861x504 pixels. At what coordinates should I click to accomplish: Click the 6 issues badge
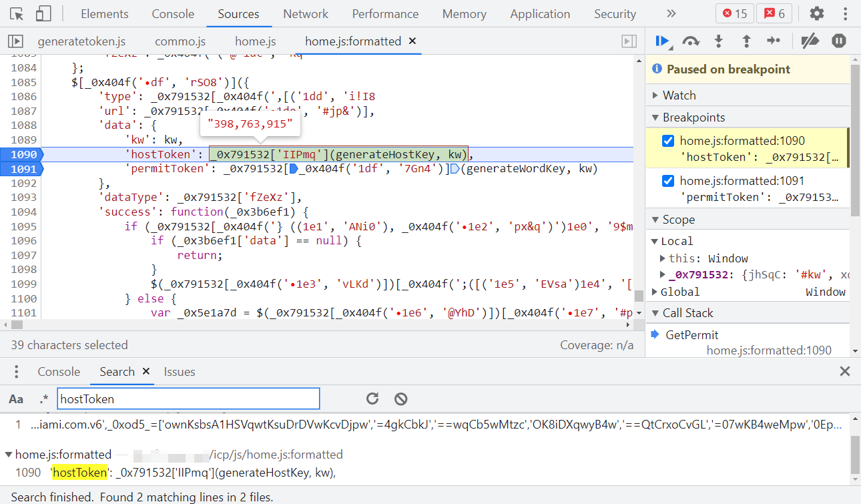[774, 13]
